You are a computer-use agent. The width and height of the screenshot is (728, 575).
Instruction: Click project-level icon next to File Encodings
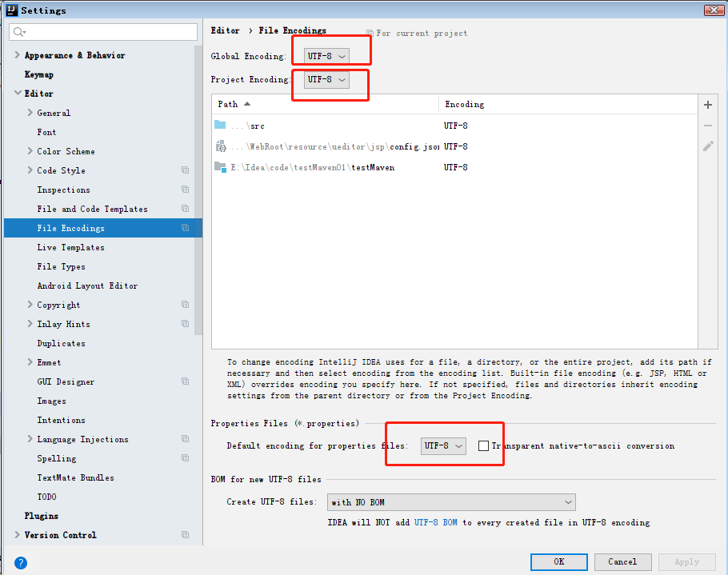[x=186, y=228]
